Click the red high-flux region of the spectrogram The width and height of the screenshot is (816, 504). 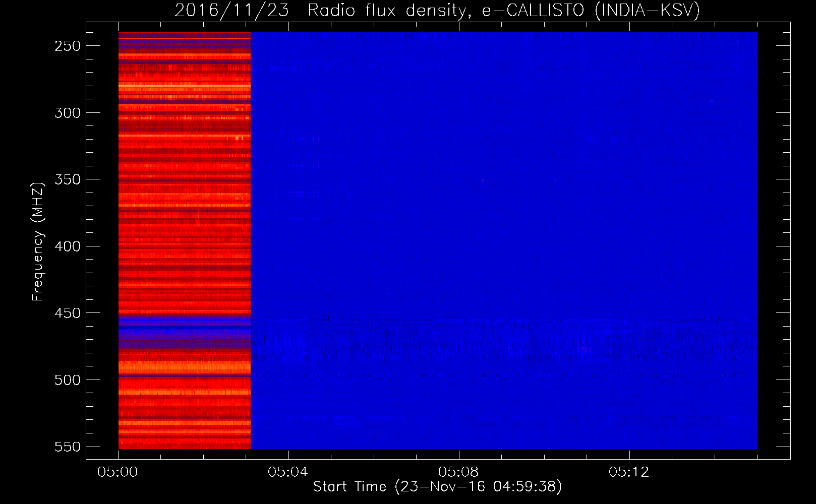[185, 240]
